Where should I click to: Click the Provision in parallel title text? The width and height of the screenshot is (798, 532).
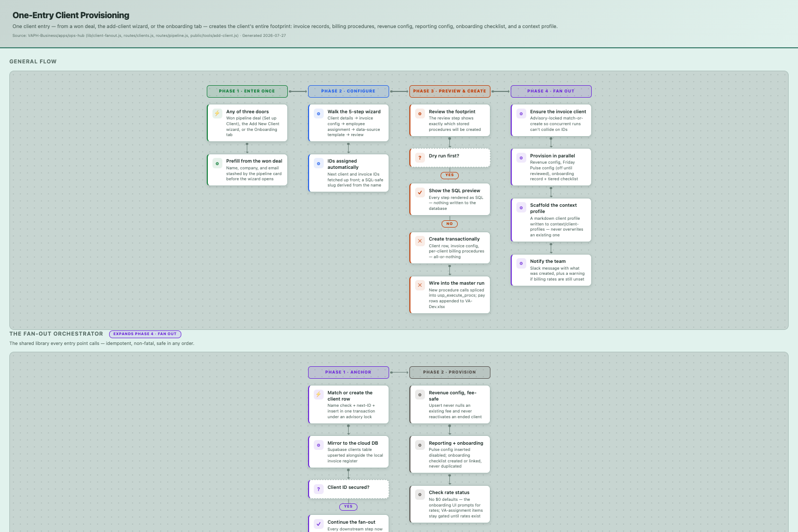(x=552, y=156)
